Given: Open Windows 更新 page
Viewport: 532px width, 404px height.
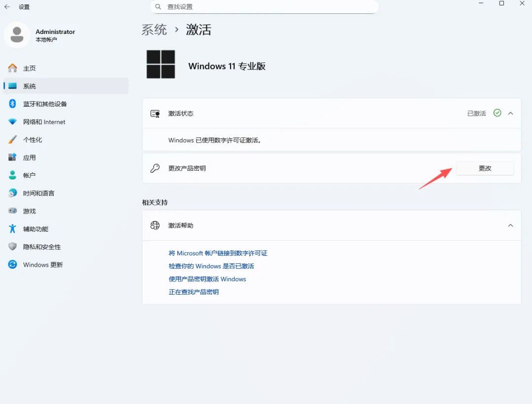Looking at the screenshot, I should tap(66, 265).
